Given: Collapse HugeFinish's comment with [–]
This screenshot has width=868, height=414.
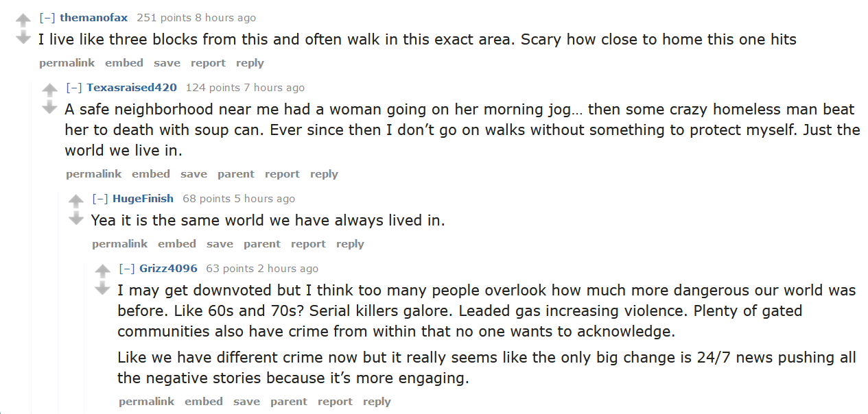Looking at the screenshot, I should point(100,199).
